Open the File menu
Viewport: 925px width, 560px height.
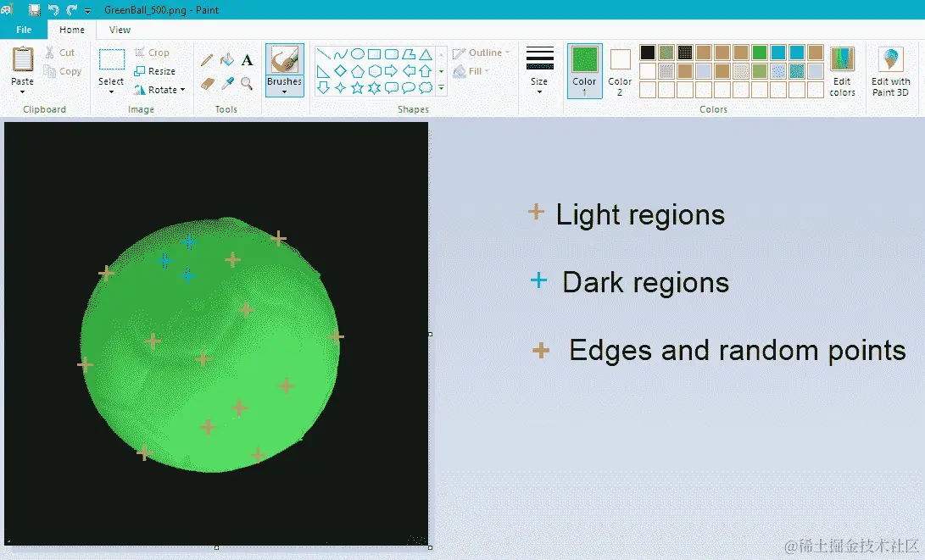pyautogui.click(x=25, y=30)
